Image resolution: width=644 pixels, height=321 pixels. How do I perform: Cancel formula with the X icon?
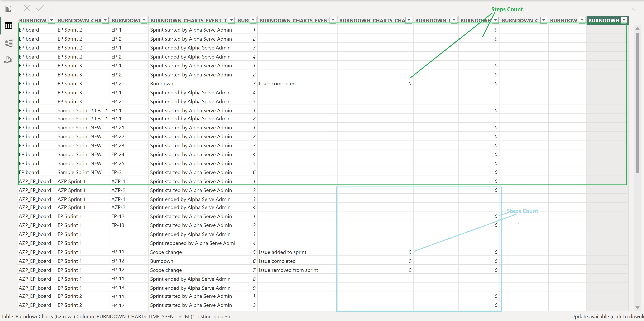pos(27,8)
